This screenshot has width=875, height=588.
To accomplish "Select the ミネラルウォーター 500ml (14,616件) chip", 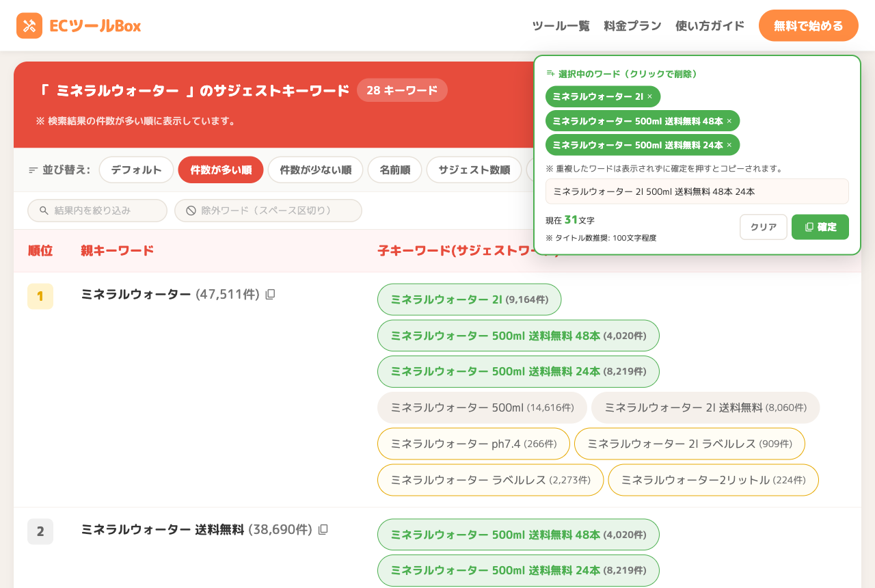I will 482,407.
